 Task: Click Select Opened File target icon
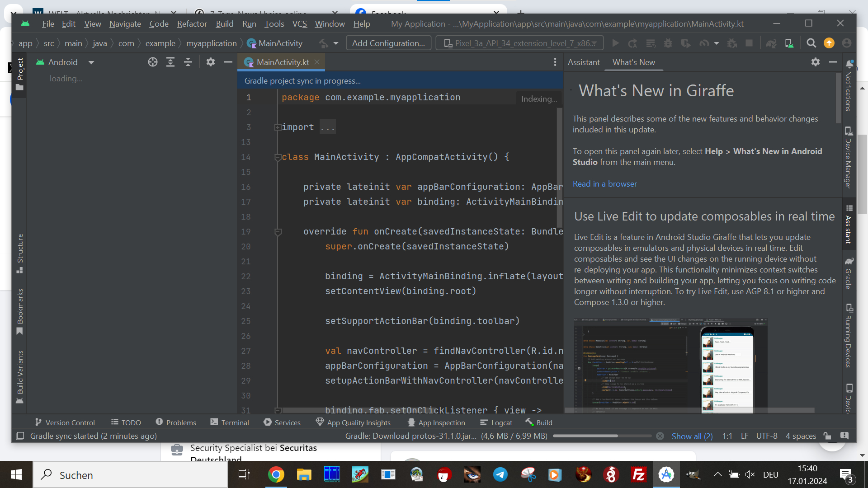pos(153,62)
